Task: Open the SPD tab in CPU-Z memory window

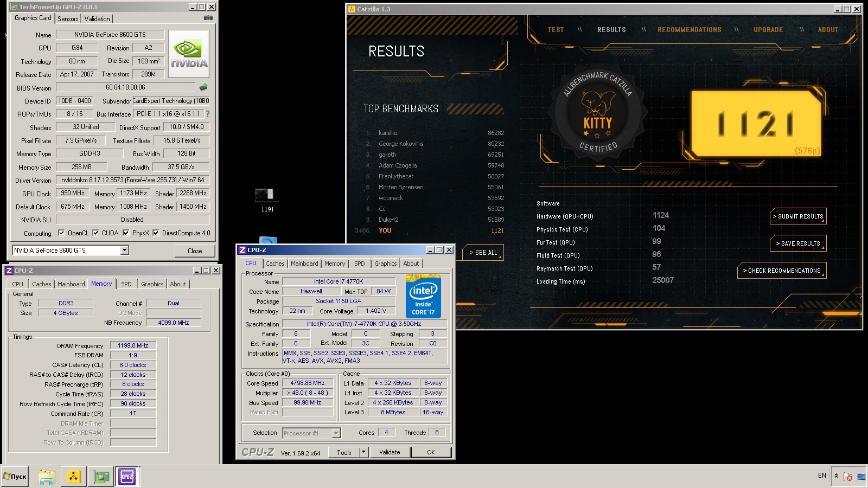Action: tap(126, 284)
